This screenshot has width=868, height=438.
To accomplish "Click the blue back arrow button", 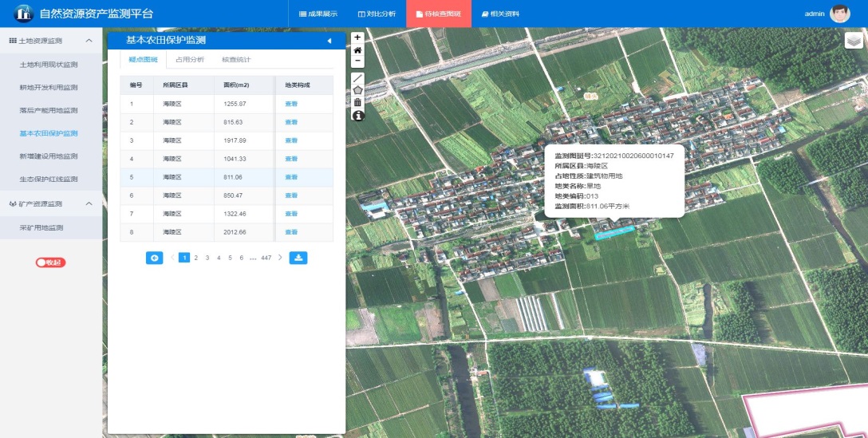I will (154, 258).
